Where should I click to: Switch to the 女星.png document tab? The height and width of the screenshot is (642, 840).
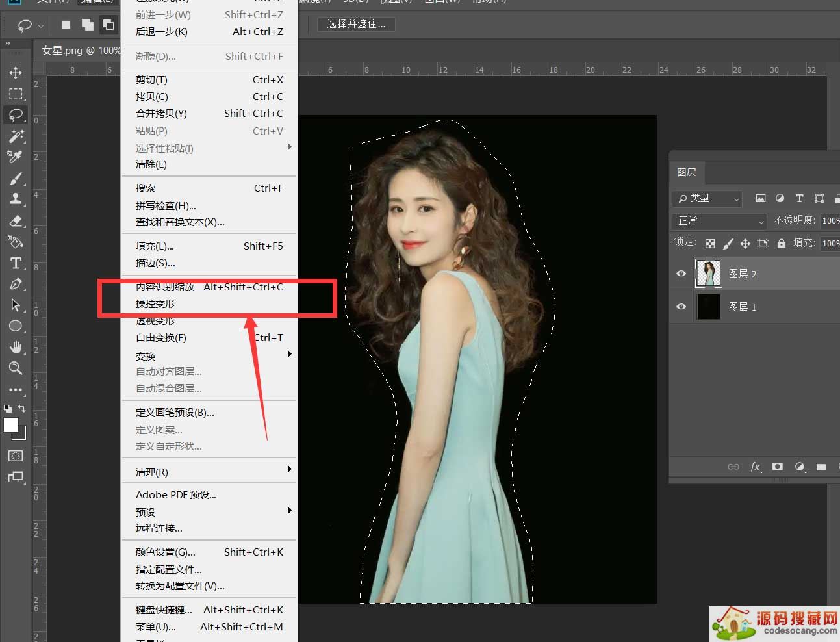tap(81, 50)
